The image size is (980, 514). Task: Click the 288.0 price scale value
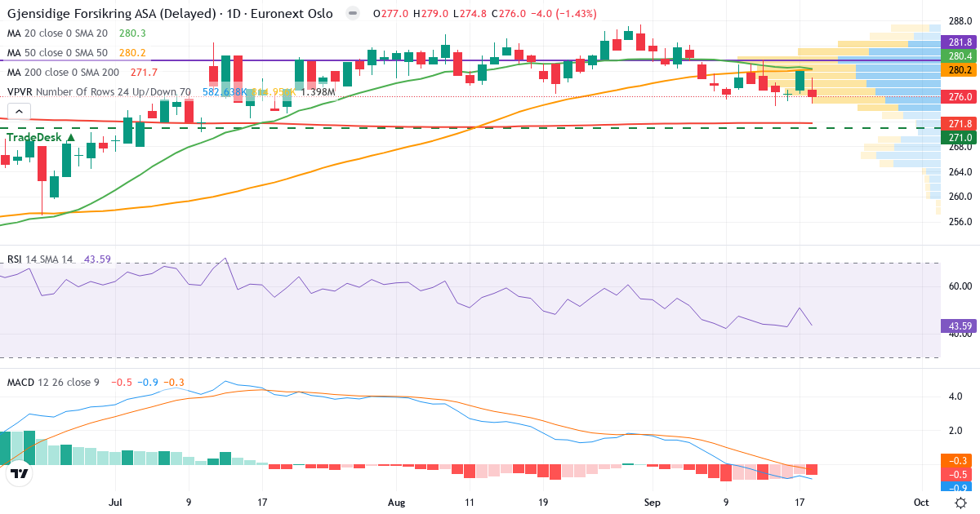click(960, 21)
